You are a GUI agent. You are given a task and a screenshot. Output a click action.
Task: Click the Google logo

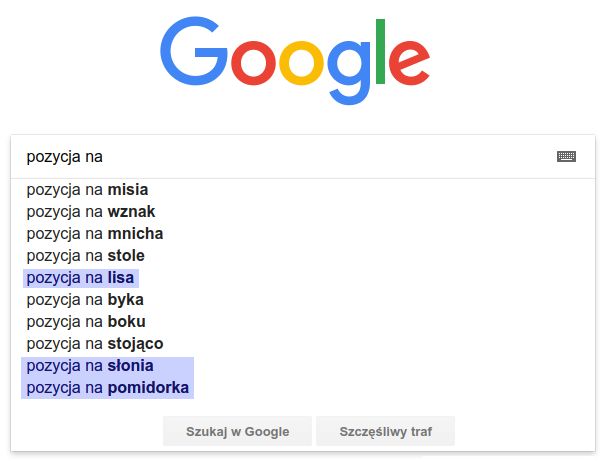pos(295,61)
